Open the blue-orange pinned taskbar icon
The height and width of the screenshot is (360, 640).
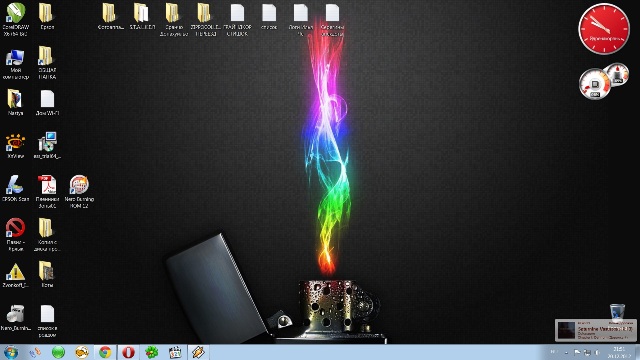(x=35, y=352)
